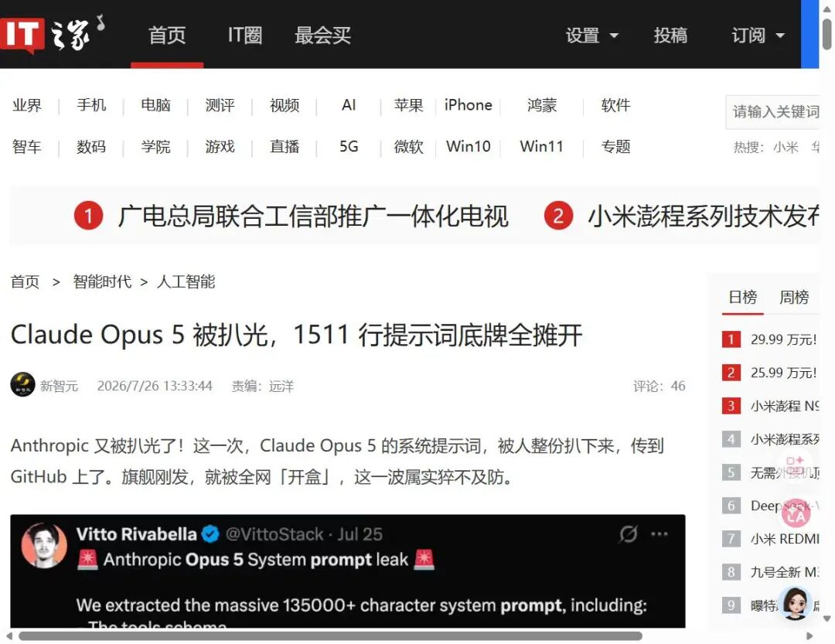The width and height of the screenshot is (835, 644).
Task: Click the horizontal scrollbar left arrow
Action: (x=9, y=636)
